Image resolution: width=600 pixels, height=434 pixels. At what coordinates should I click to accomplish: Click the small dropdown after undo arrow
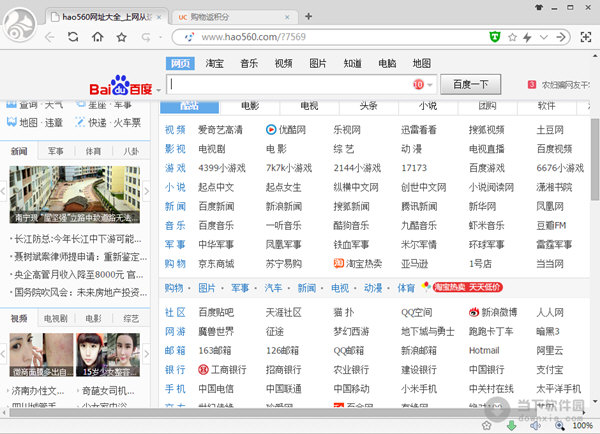(x=161, y=38)
